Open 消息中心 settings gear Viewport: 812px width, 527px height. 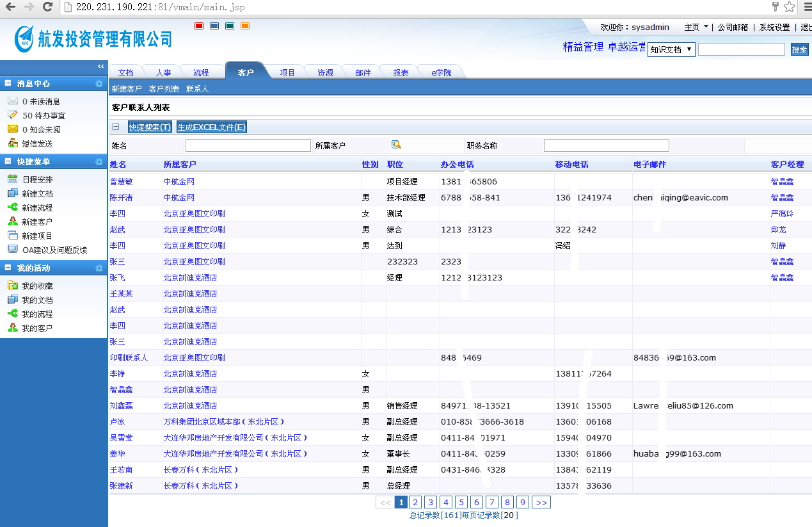coord(99,83)
